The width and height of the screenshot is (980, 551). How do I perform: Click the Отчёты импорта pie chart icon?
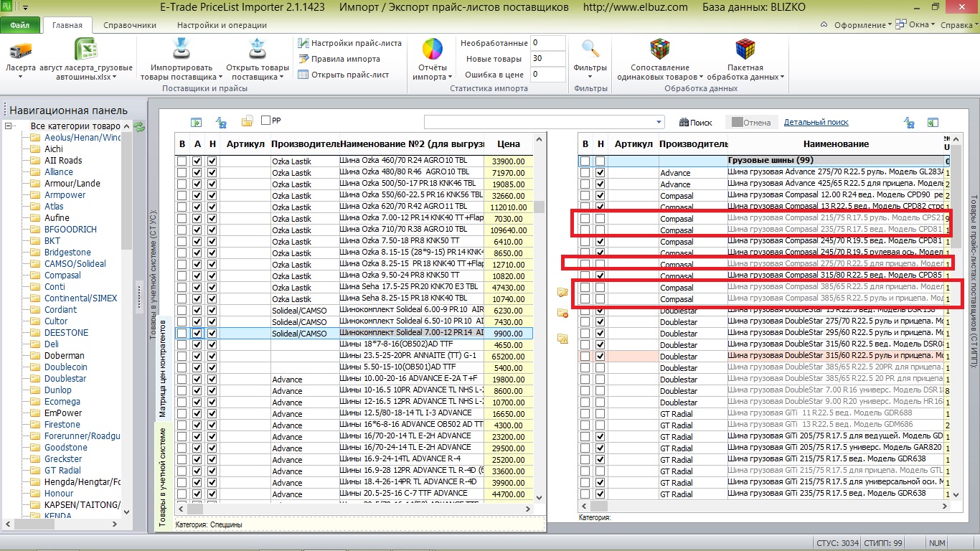point(433,50)
